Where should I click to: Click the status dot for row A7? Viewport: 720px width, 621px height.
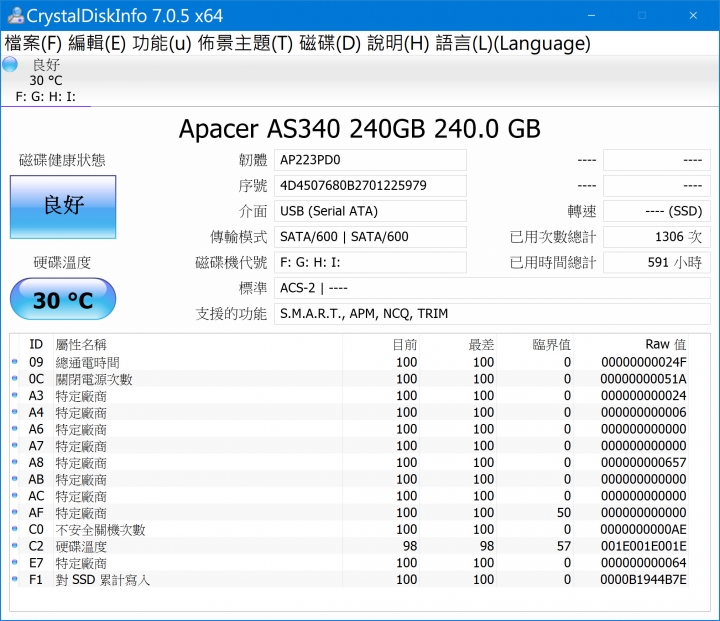pyautogui.click(x=15, y=445)
